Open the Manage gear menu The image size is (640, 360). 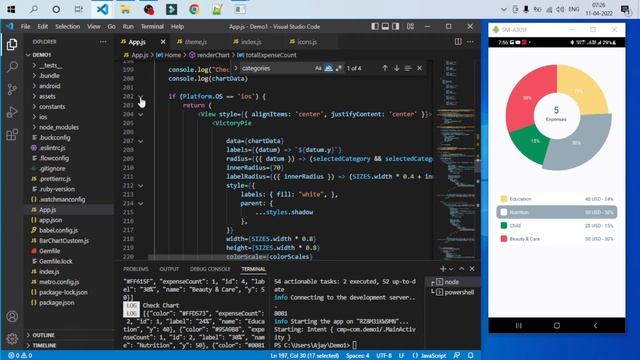(12, 338)
